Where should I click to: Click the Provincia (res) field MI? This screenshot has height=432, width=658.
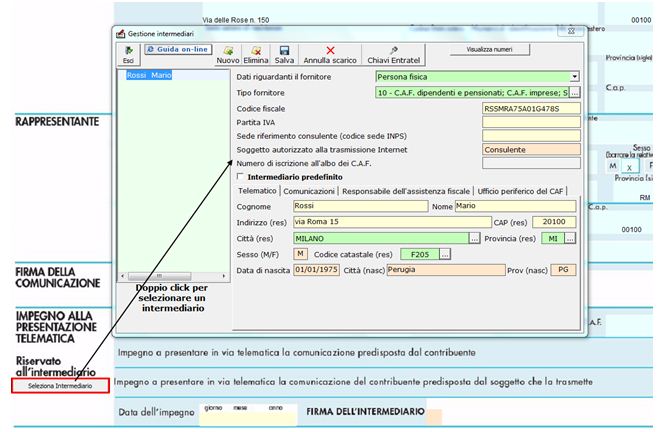pos(553,238)
